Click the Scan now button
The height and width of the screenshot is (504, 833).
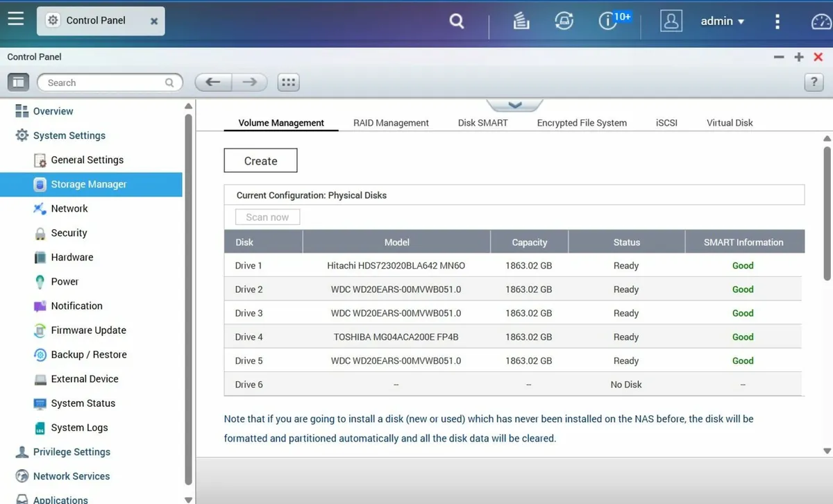pos(267,217)
